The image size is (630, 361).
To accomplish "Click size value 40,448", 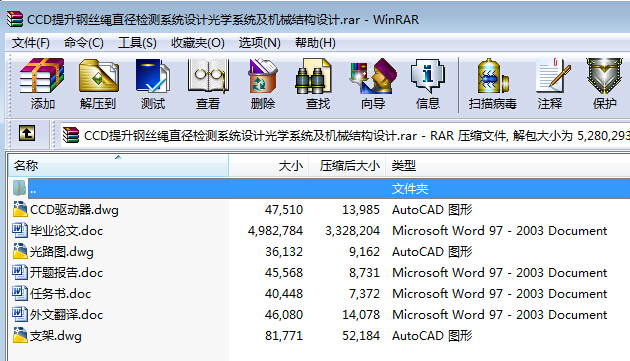I will (x=284, y=293).
